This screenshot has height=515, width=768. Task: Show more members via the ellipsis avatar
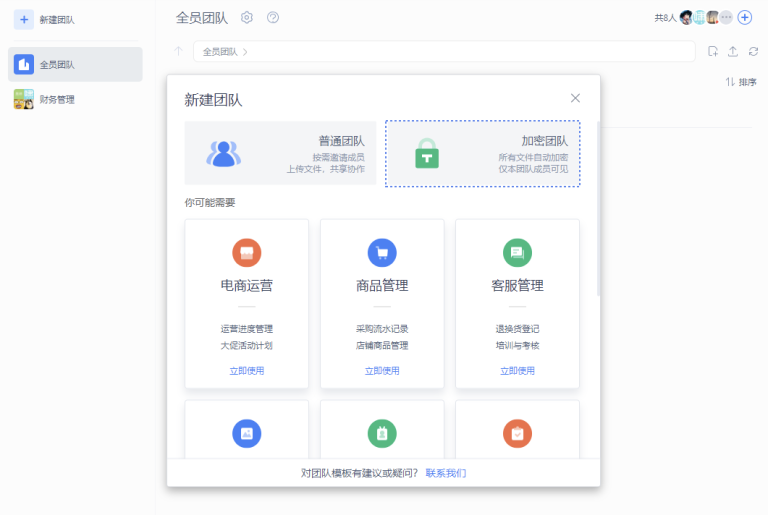click(726, 17)
